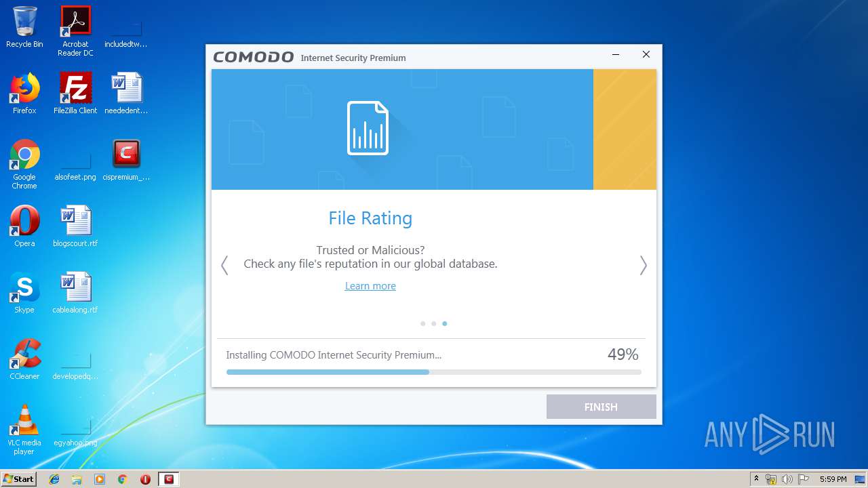Screen dimensions: 868x488
Task: Click the COMODO logo in title bar
Action: (x=254, y=57)
